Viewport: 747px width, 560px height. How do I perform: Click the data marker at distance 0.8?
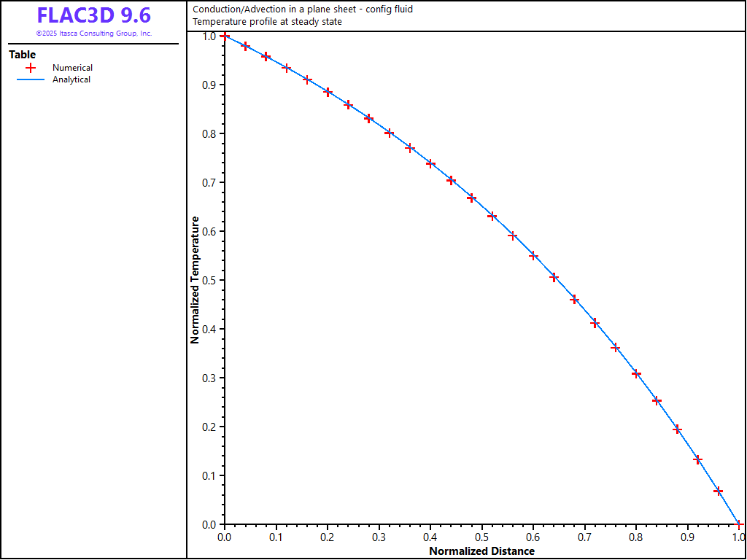click(636, 374)
